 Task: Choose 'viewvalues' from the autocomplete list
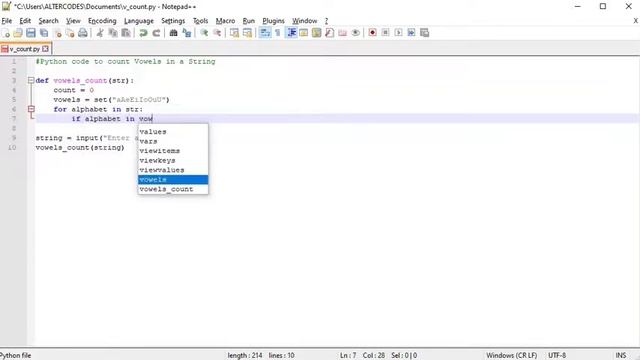[x=173, y=170]
